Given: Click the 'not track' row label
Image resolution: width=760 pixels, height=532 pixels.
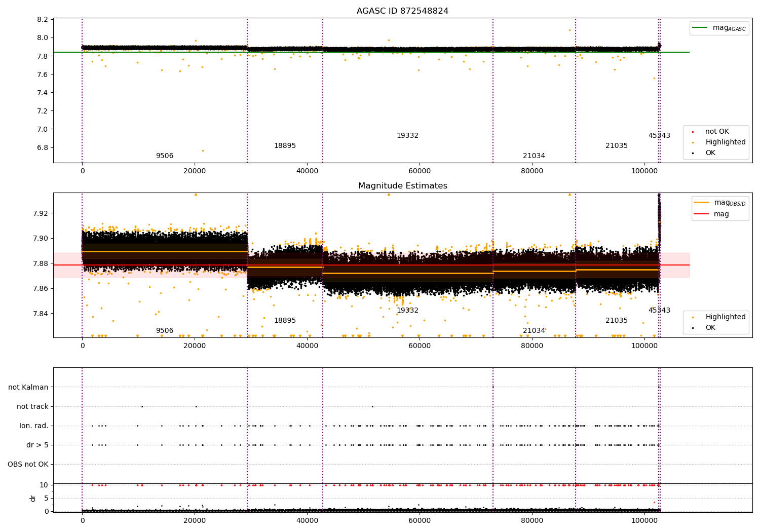Looking at the screenshot, I should [32, 407].
